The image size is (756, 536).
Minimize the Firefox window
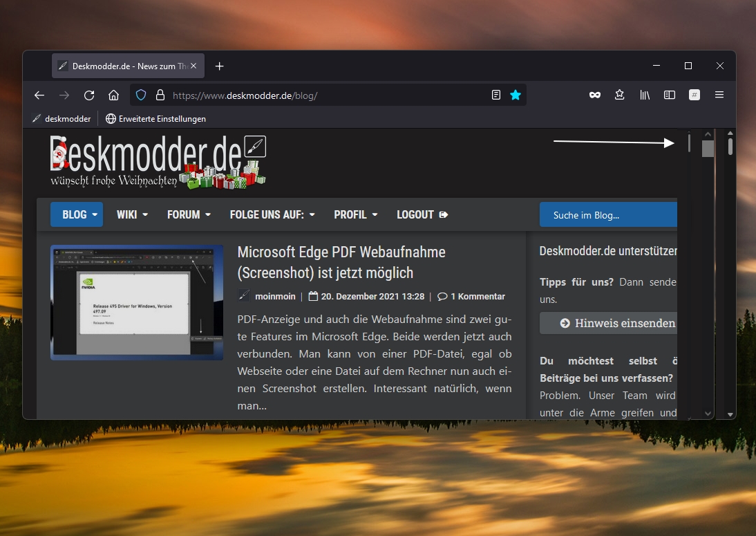click(x=656, y=66)
